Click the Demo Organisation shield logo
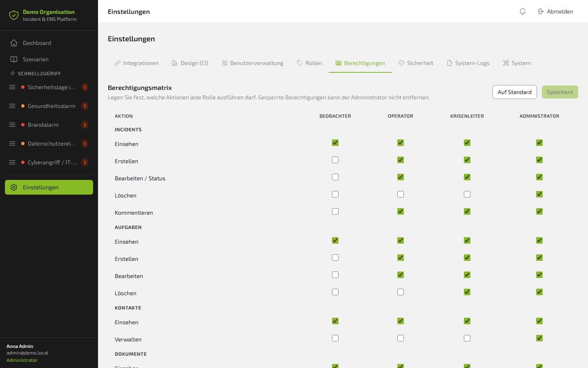The width and height of the screenshot is (588, 368). 14,16
